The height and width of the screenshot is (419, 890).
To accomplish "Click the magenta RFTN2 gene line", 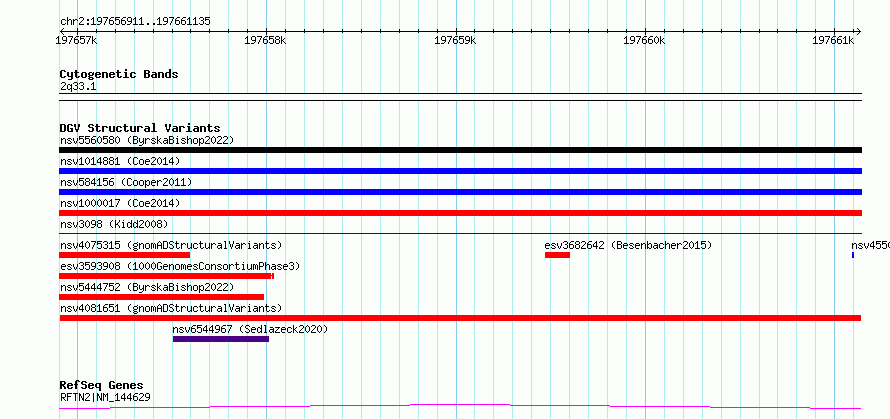I will pos(460,407).
